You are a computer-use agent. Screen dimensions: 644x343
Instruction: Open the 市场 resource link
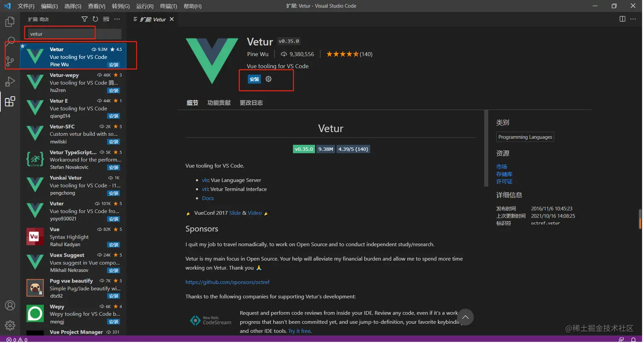(x=501, y=167)
